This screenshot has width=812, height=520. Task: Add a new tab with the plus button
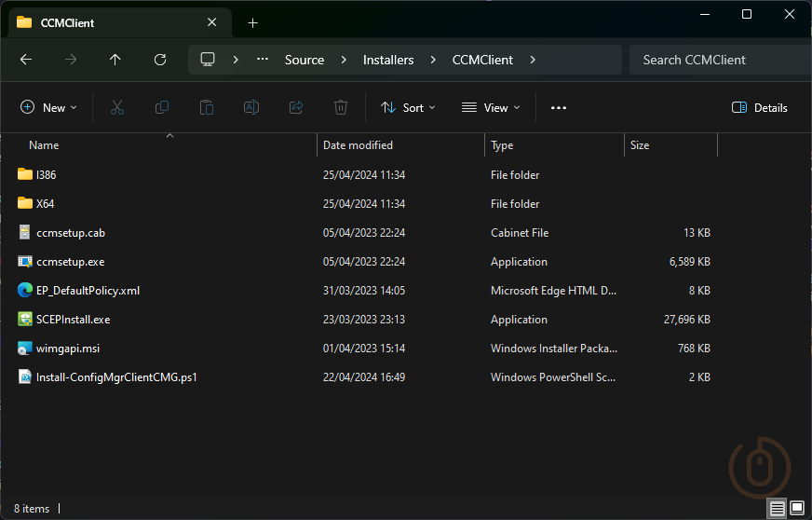click(x=252, y=22)
